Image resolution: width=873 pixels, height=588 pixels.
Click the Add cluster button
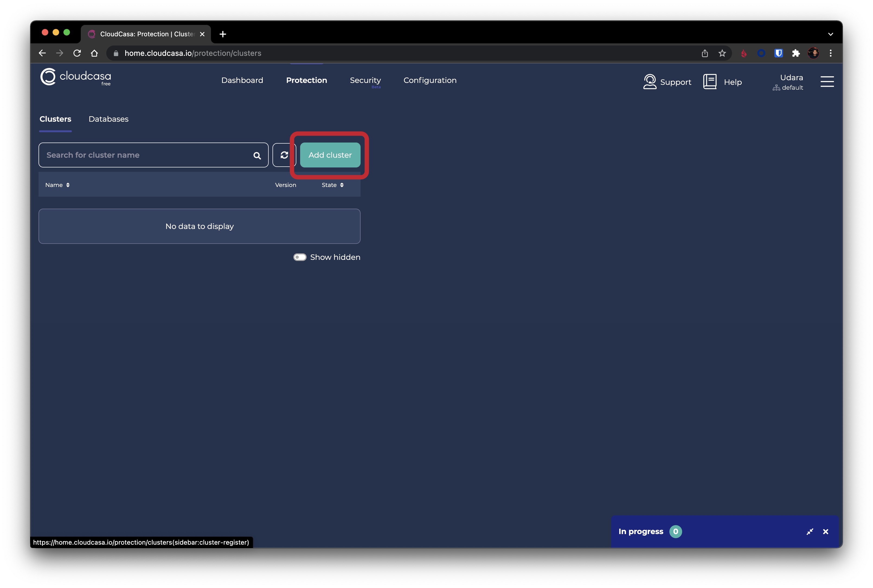click(x=330, y=155)
